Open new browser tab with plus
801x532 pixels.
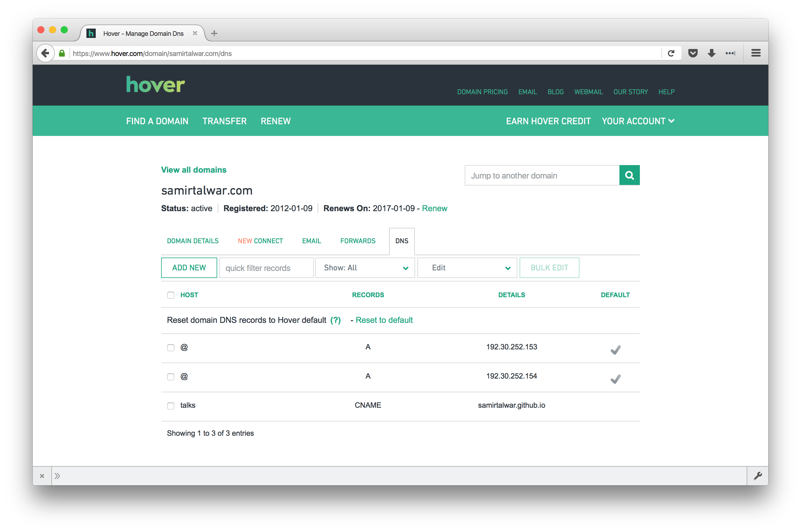(x=214, y=34)
